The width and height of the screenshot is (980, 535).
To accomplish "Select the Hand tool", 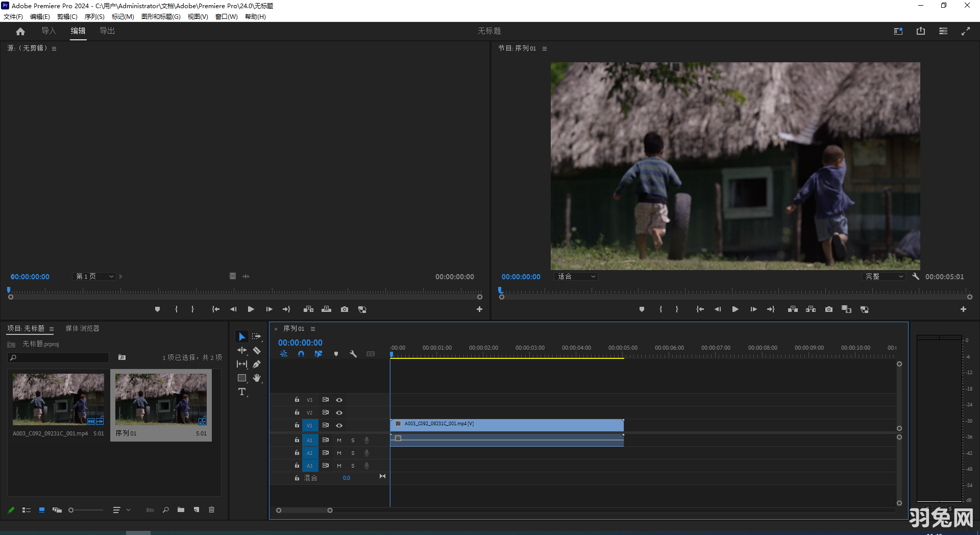I will 257,378.
